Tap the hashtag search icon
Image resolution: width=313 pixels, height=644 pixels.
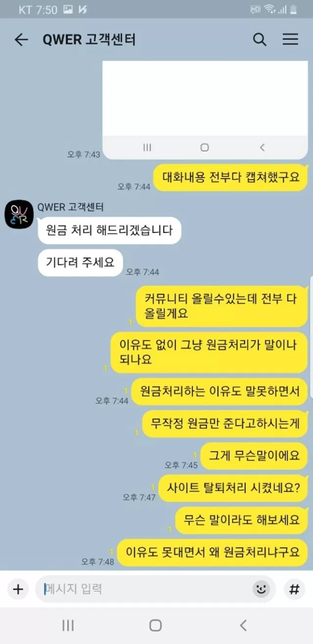[294, 589]
